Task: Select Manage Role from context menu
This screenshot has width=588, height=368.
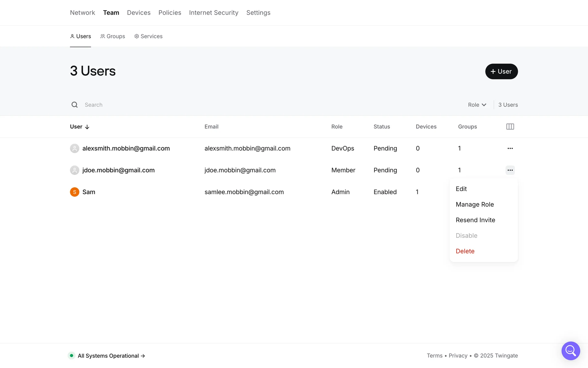Action: point(475,205)
